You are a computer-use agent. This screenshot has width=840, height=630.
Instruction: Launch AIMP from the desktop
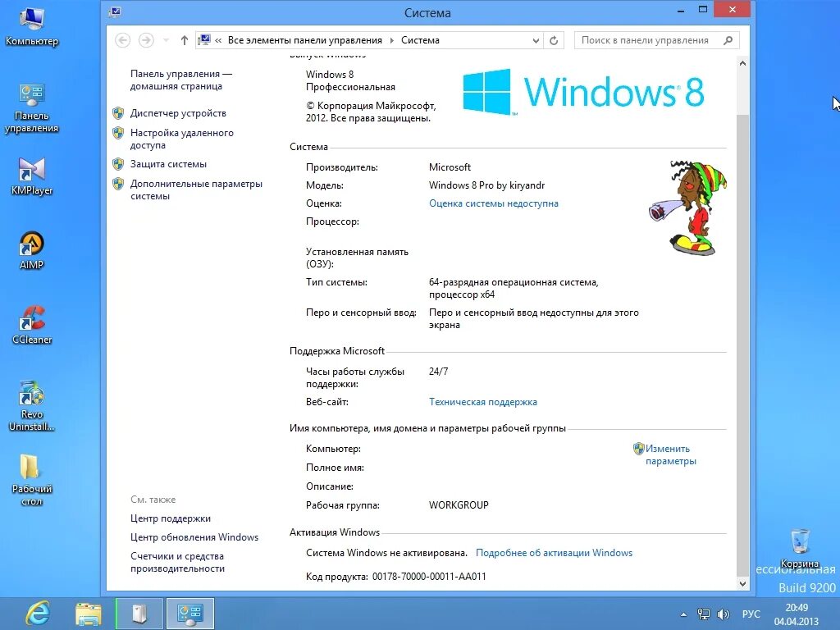coord(32,251)
